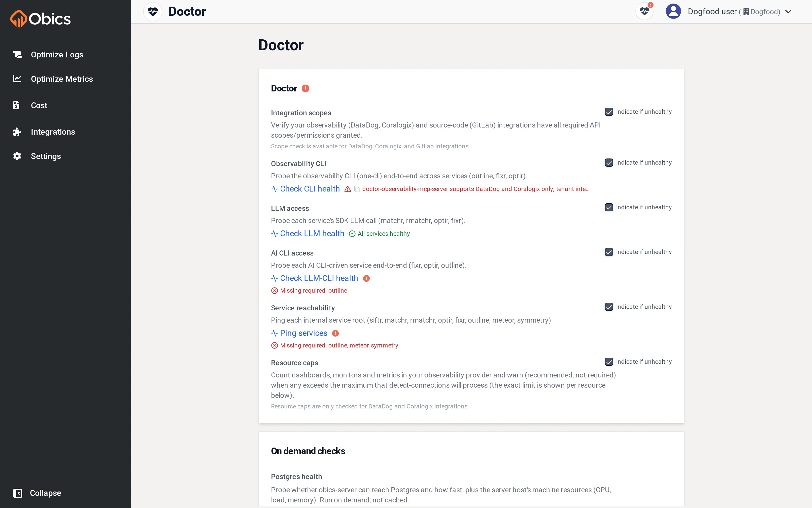Click the Optimize Metrics chart icon
The width and height of the screenshot is (812, 508).
[x=18, y=79]
